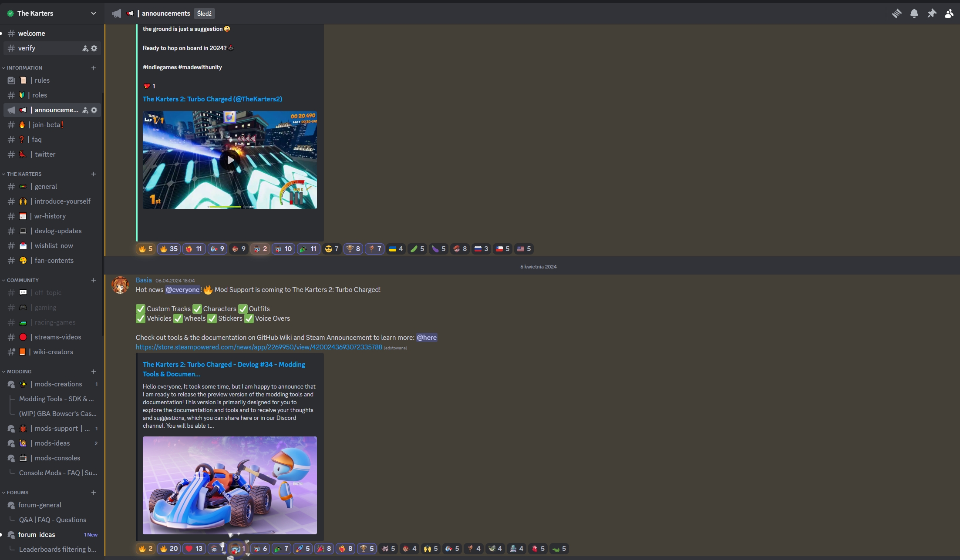This screenshot has height=560, width=960.
Task: Collapse the FORUMS category
Action: 17,493
